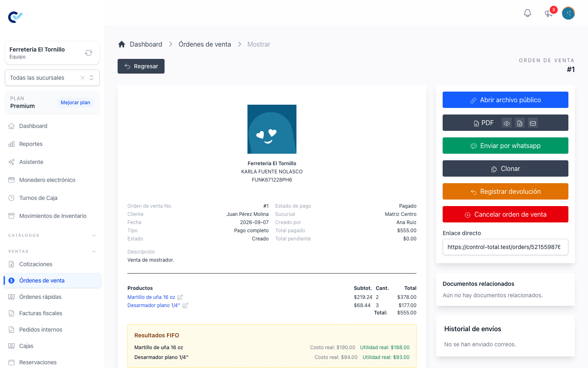Click Documentos relacionados heading
The image size is (588, 368).
pyautogui.click(x=479, y=284)
